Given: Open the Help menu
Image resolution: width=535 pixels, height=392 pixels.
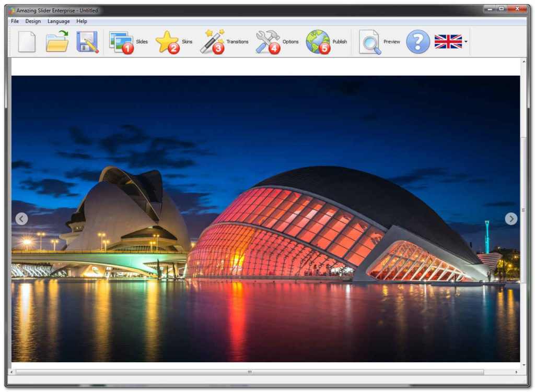Looking at the screenshot, I should pos(82,21).
